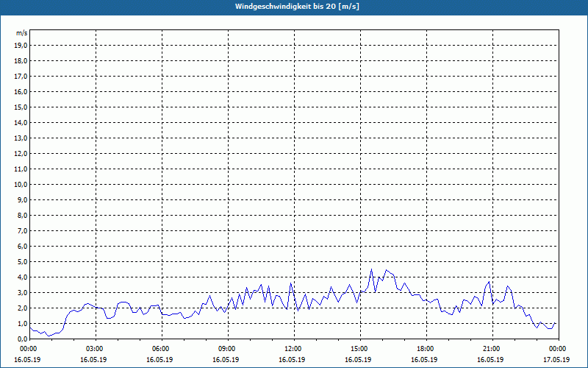Click the '16.05.19' date under 18:00
Image resolution: width=588 pixels, height=368 pixels.
click(x=424, y=360)
